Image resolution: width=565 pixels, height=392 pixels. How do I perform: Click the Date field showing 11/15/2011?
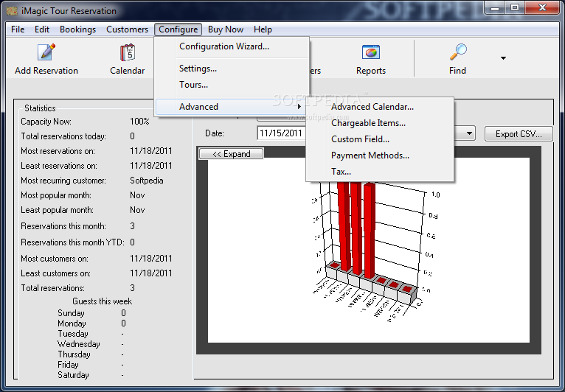[282, 133]
